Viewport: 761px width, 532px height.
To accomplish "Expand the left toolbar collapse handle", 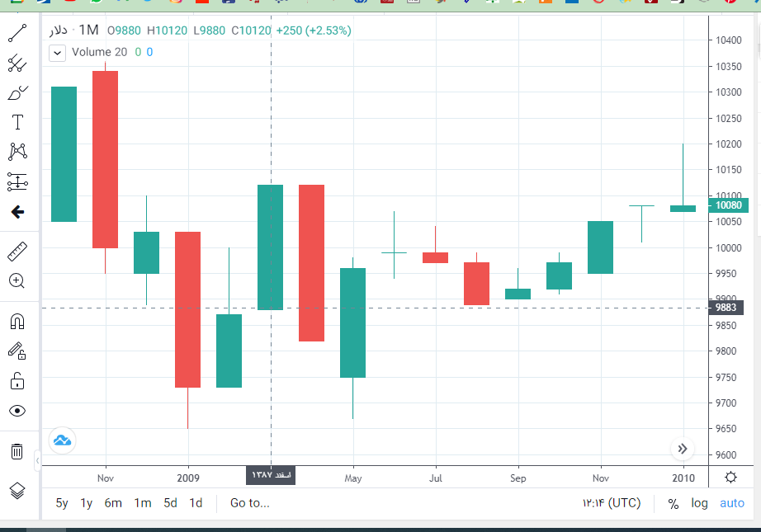I will click(x=36, y=461).
